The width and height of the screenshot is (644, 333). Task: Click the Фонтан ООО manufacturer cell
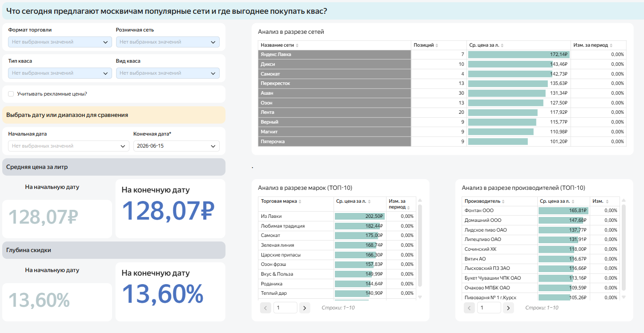click(499, 210)
